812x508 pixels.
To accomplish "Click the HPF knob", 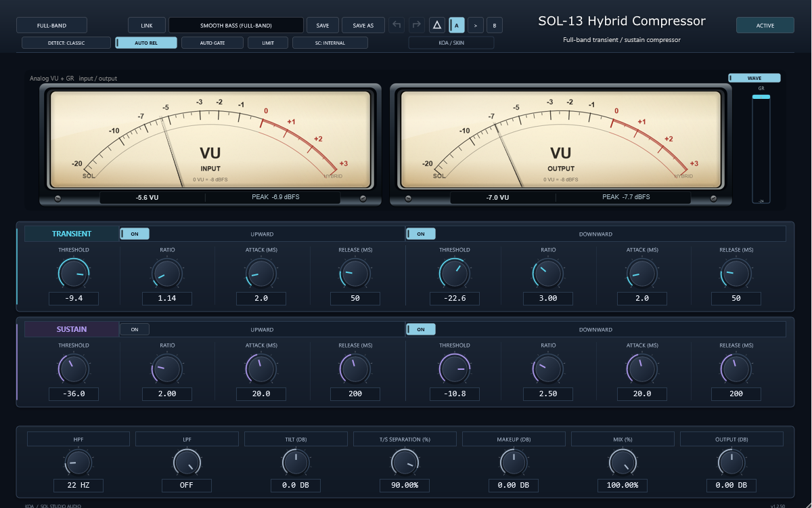I will click(x=78, y=463).
